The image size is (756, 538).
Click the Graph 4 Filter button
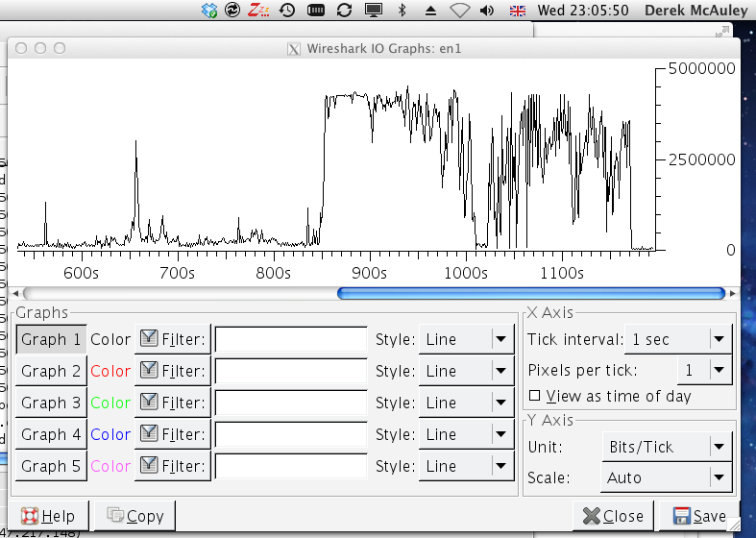point(173,434)
